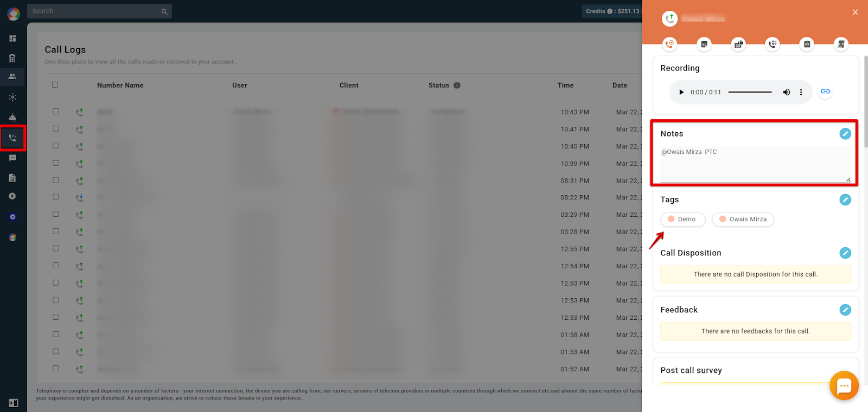Click the Status column info icon
Image resolution: width=868 pixels, height=412 pixels.
pos(457,86)
